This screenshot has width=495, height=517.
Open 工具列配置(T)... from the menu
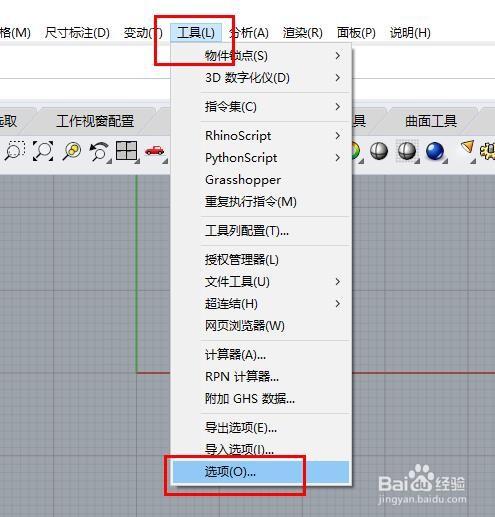pyautogui.click(x=261, y=231)
